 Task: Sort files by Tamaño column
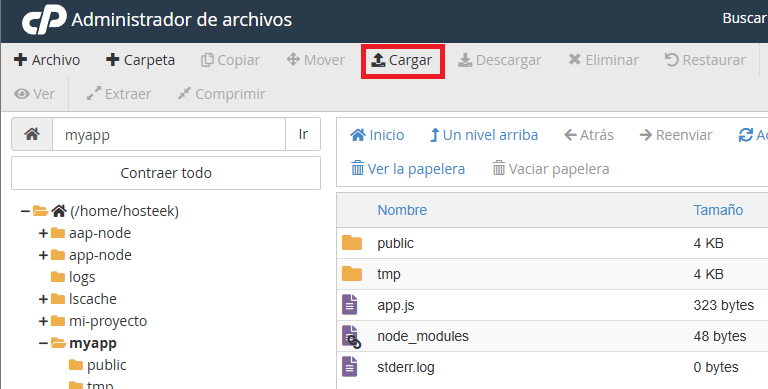(x=718, y=210)
